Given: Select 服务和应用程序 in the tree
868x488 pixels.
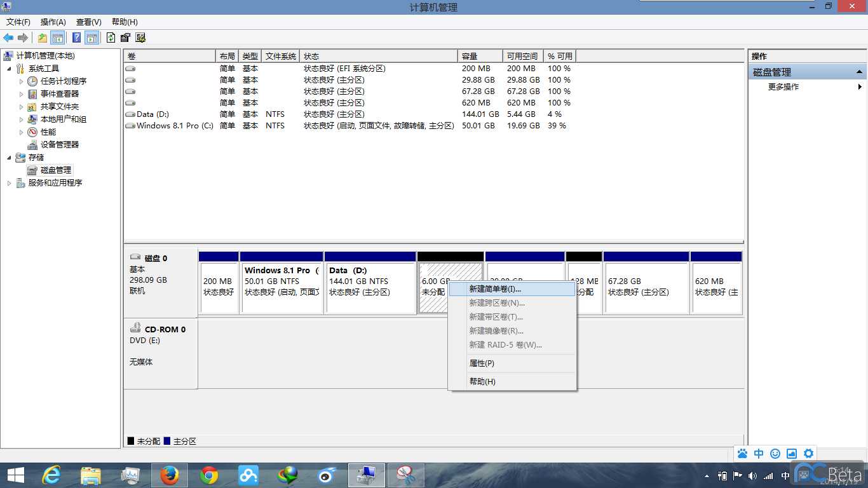Looking at the screenshot, I should 55,183.
